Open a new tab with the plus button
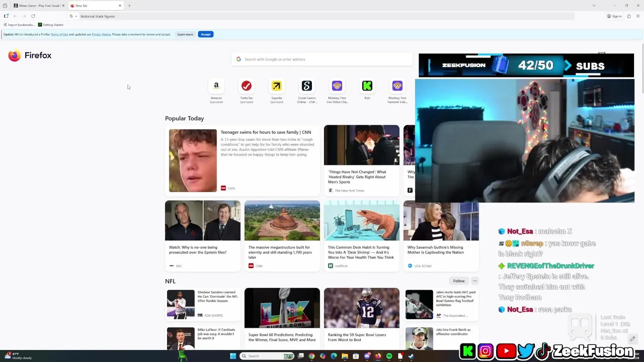This screenshot has height=362, width=644. (129, 6)
